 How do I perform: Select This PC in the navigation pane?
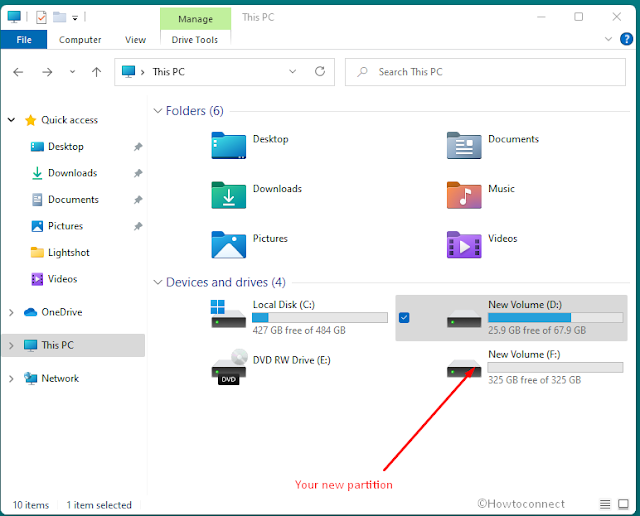click(57, 345)
